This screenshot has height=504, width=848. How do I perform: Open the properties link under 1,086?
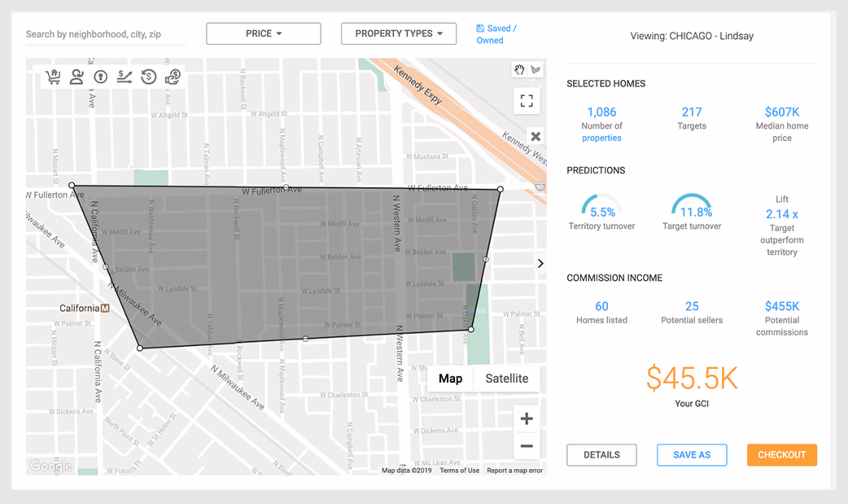tap(602, 138)
